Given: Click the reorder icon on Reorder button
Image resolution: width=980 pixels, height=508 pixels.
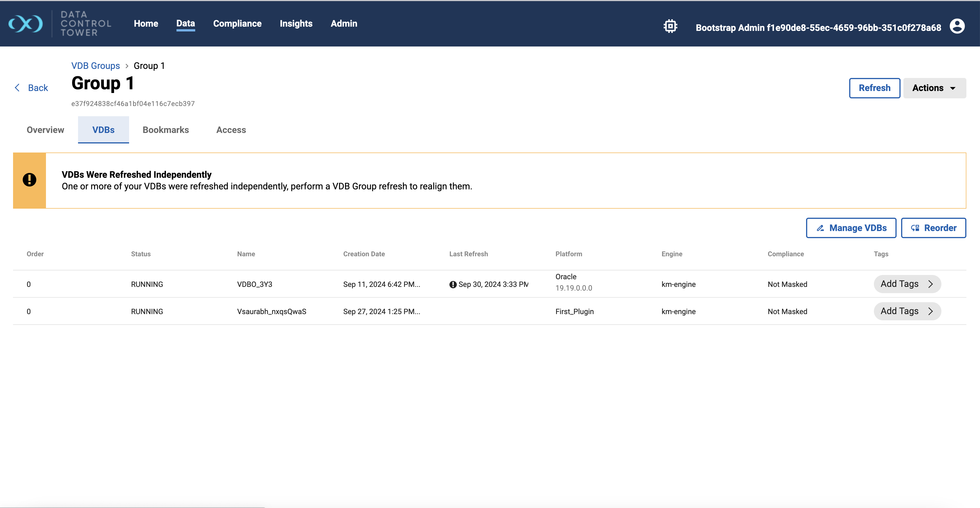Looking at the screenshot, I should point(915,228).
